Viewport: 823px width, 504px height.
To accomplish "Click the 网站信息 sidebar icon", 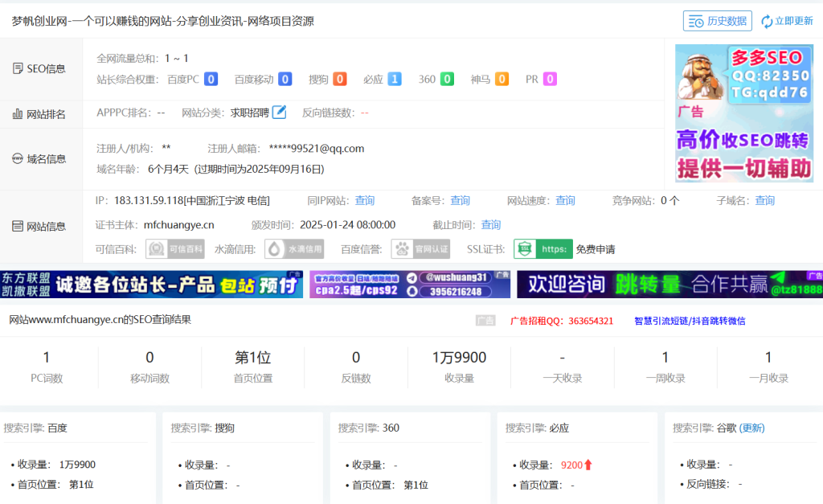I will pos(18,226).
